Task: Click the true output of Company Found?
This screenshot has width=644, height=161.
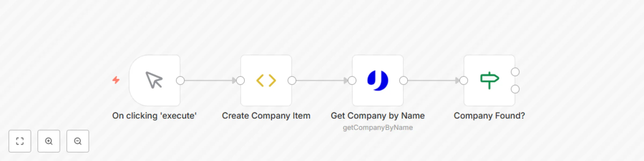Action: click(515, 72)
